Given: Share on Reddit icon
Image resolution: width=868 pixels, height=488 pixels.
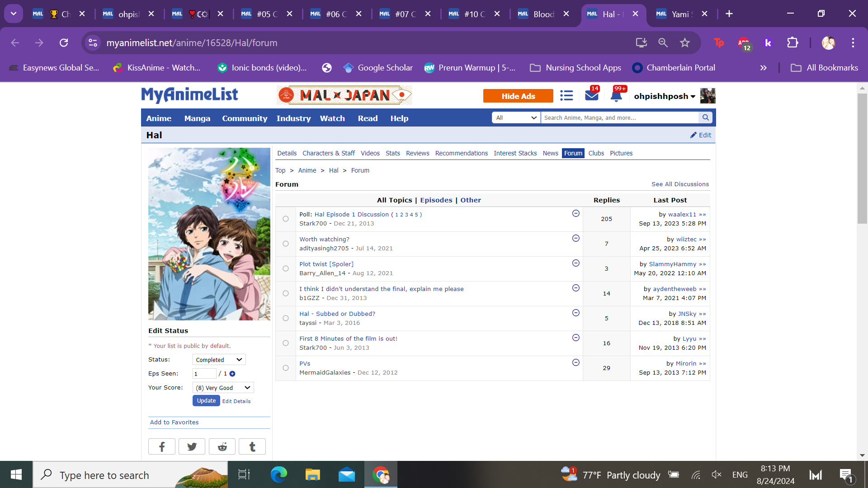Looking at the screenshot, I should (222, 446).
